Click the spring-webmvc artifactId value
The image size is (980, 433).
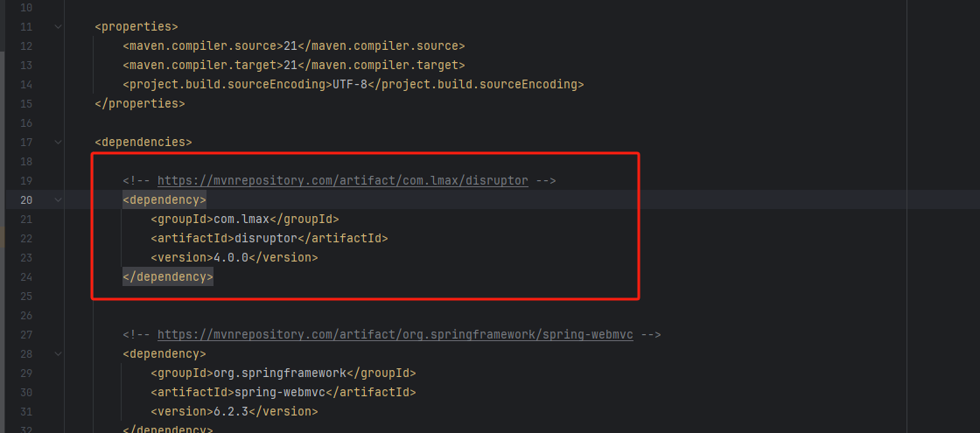click(x=280, y=392)
